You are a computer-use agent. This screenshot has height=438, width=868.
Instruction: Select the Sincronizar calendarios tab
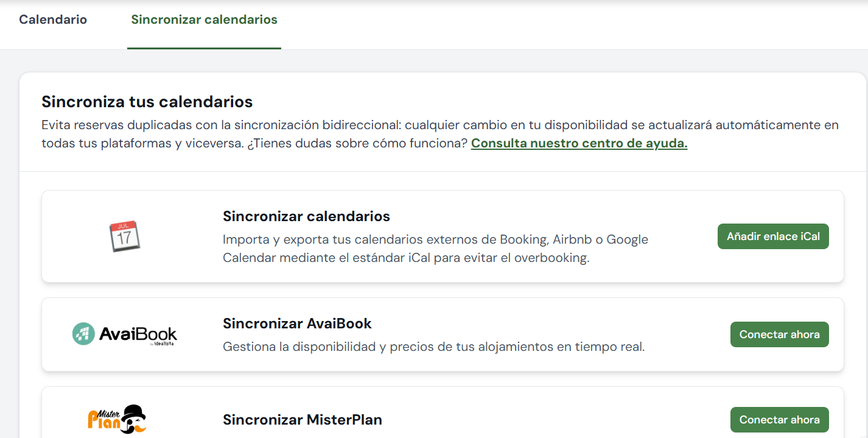tap(204, 19)
